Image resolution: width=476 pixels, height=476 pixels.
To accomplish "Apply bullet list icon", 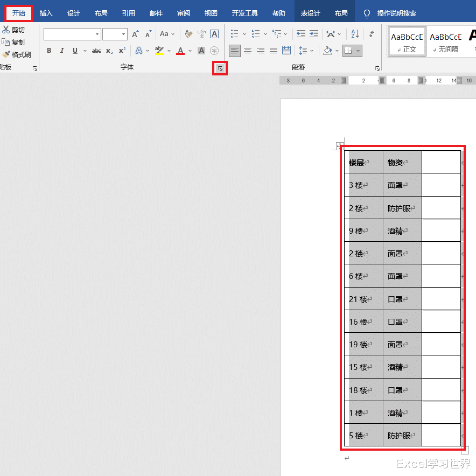I will [234, 34].
